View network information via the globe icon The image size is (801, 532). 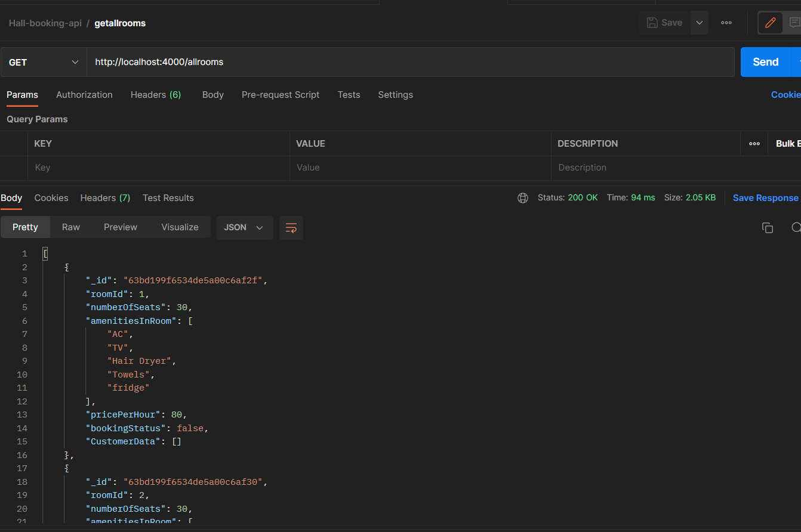523,197
